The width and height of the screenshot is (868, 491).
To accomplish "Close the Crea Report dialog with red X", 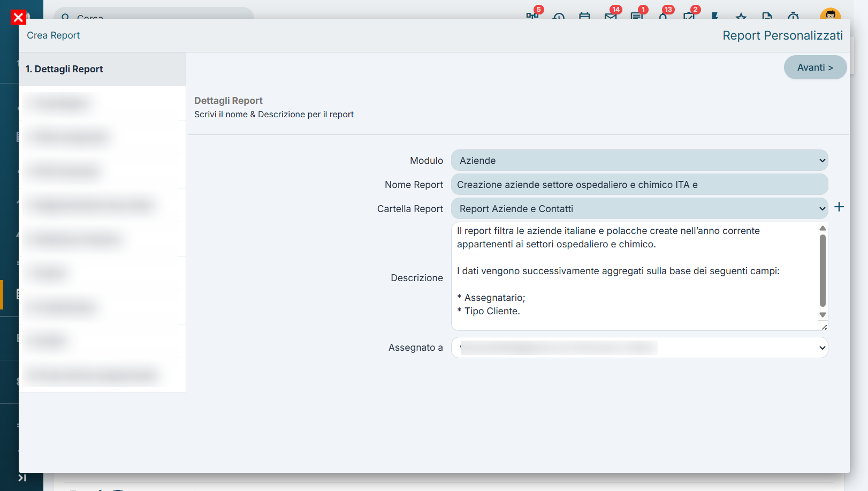I will coord(18,18).
